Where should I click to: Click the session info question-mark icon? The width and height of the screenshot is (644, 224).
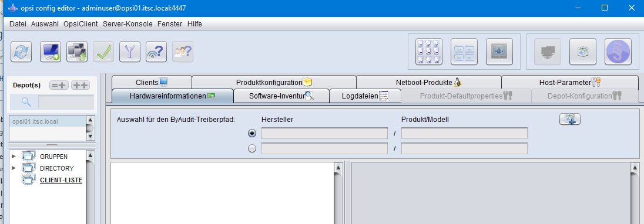(x=156, y=52)
